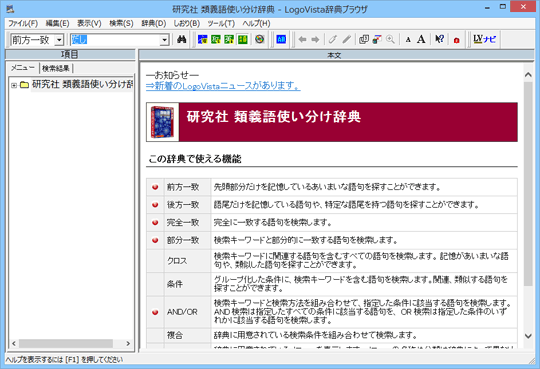Click the vertical scrollbar thumb in 本文 pane

click(528, 184)
